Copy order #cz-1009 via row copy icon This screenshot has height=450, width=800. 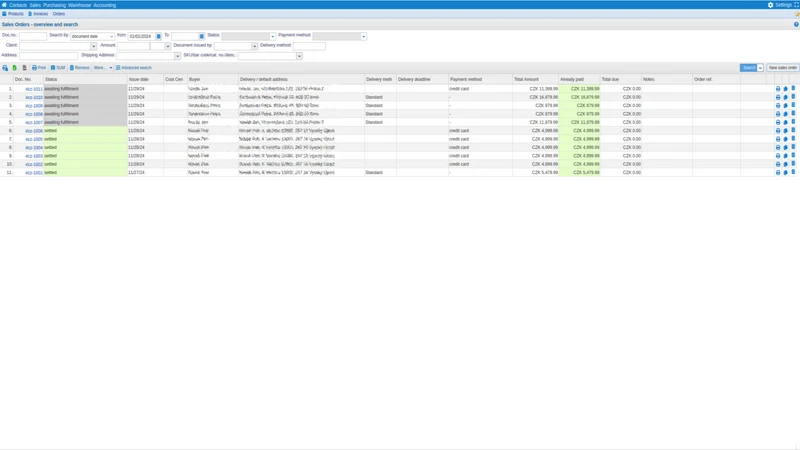click(x=786, y=106)
